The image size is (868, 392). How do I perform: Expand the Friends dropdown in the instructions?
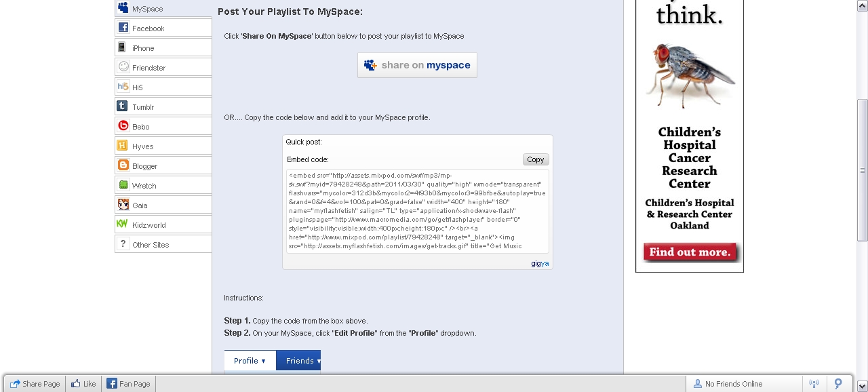298,361
